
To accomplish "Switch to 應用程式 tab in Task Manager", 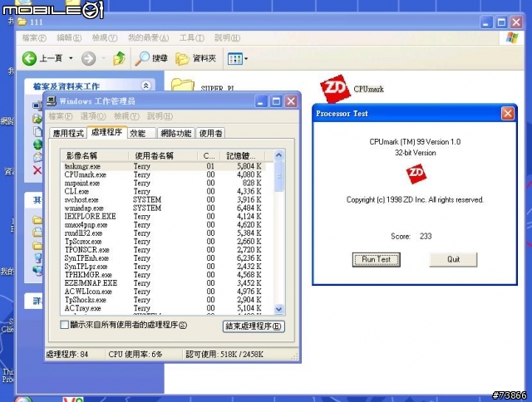I will pos(68,133).
